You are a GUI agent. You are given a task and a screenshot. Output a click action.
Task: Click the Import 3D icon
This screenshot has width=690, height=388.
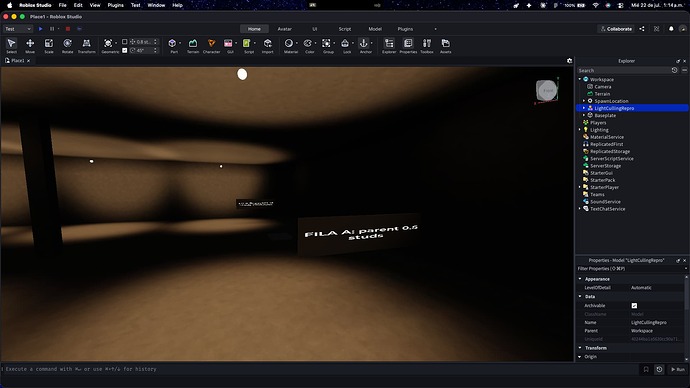click(268, 43)
